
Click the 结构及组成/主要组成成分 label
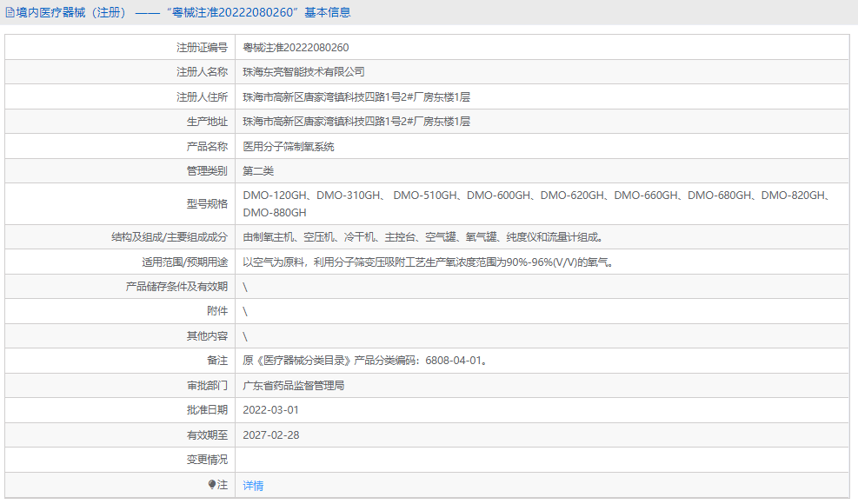[170, 237]
